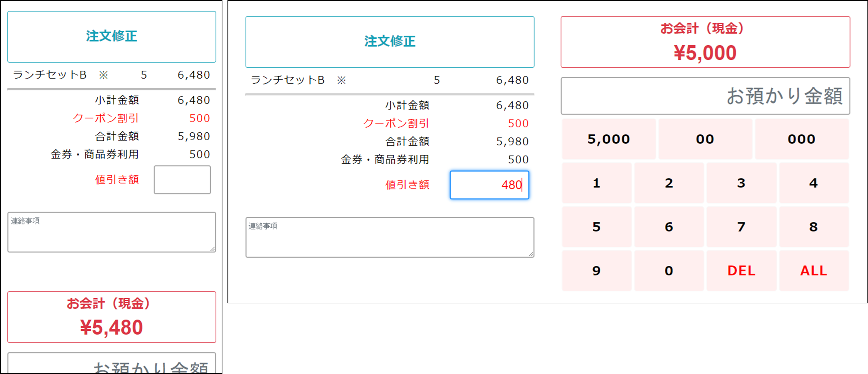Tap keypad number 1
868x374 pixels.
(596, 183)
